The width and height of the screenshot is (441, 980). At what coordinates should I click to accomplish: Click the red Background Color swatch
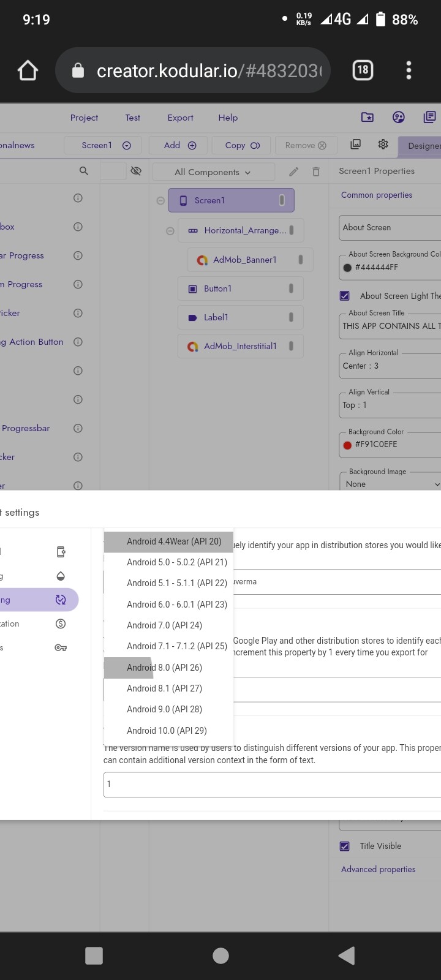347,445
